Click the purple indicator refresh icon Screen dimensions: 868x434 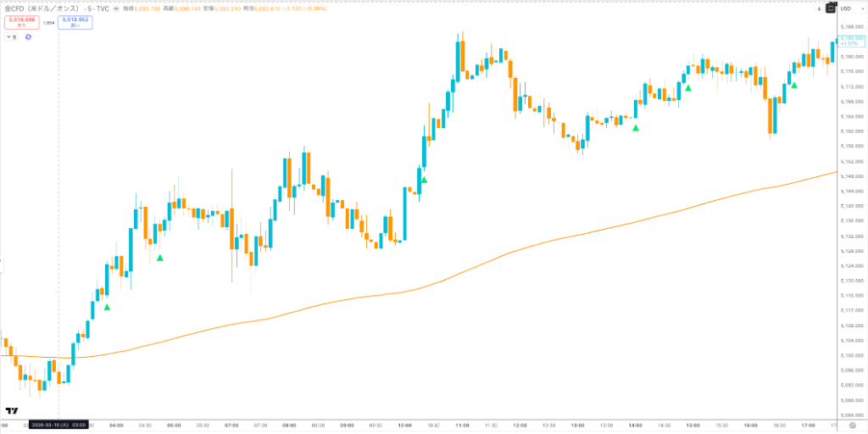pos(29,37)
